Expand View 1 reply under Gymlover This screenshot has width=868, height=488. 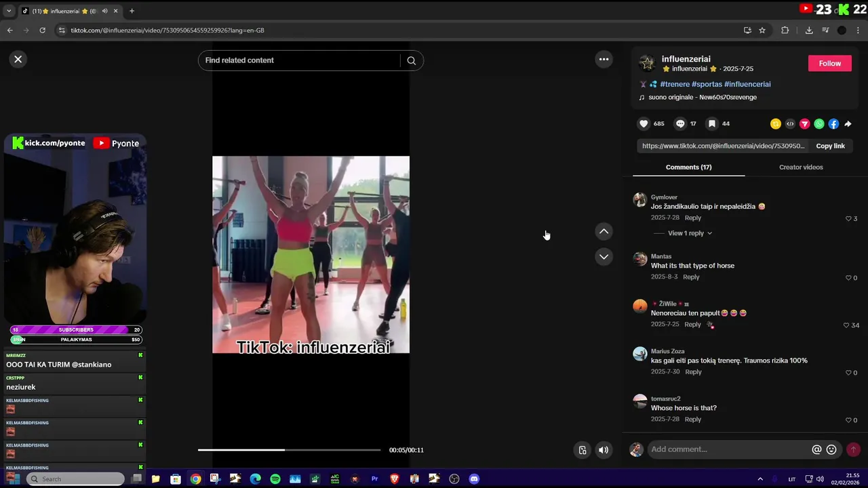(x=690, y=233)
